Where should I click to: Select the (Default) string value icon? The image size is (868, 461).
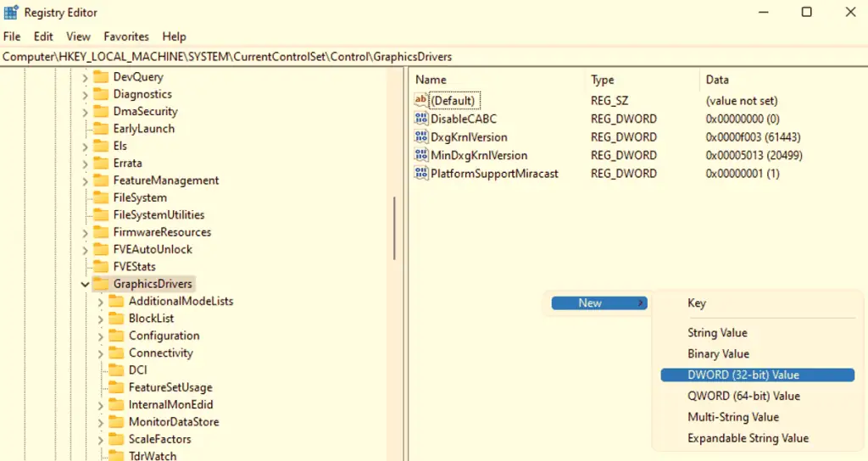point(420,100)
